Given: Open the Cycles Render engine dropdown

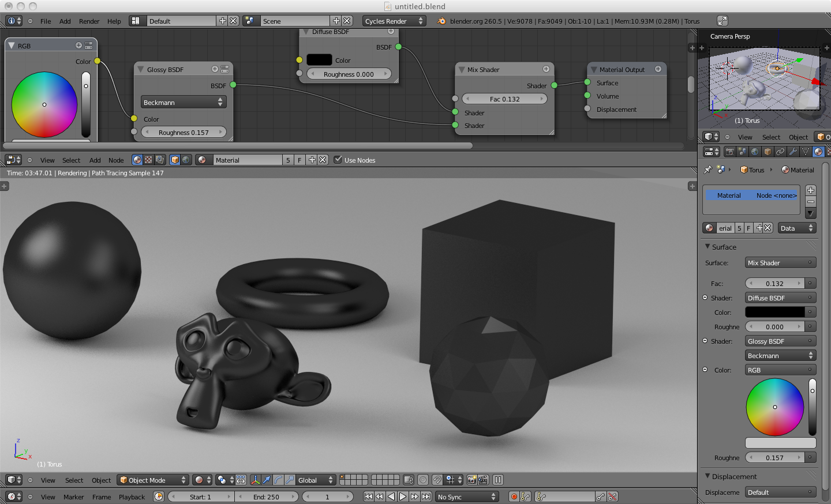Looking at the screenshot, I should (394, 21).
